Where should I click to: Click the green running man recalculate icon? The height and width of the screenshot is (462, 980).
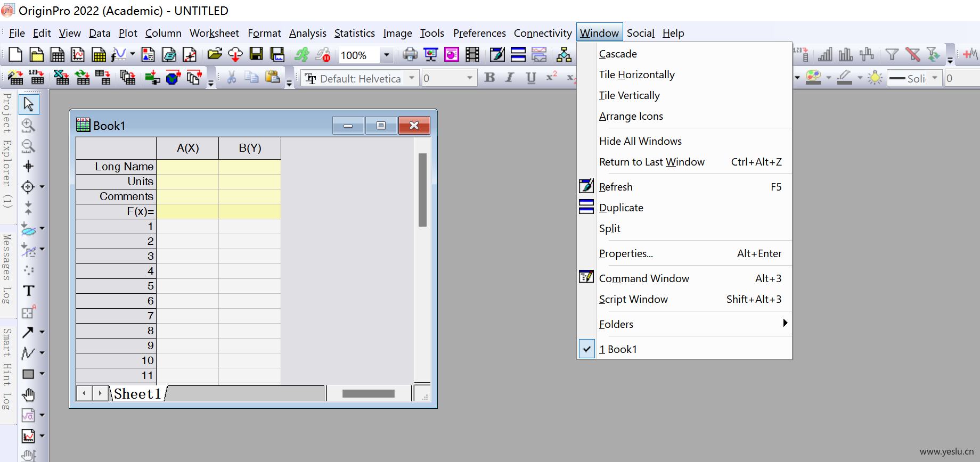click(x=302, y=54)
